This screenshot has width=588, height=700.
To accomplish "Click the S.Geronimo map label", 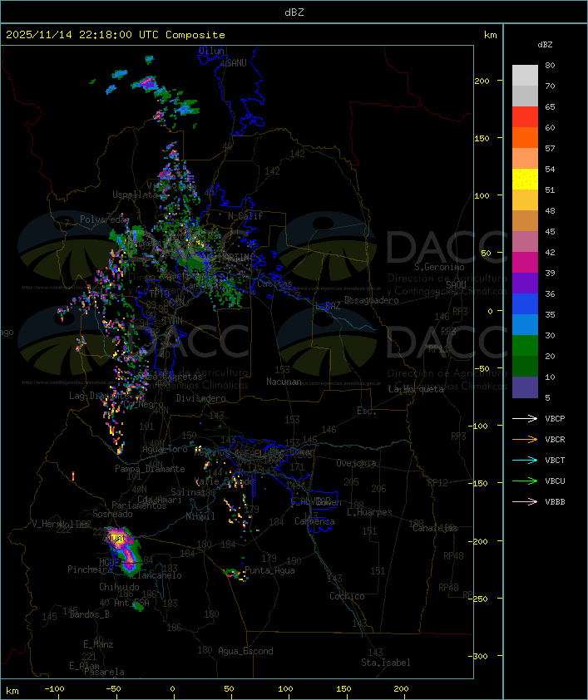I will coord(439,267).
